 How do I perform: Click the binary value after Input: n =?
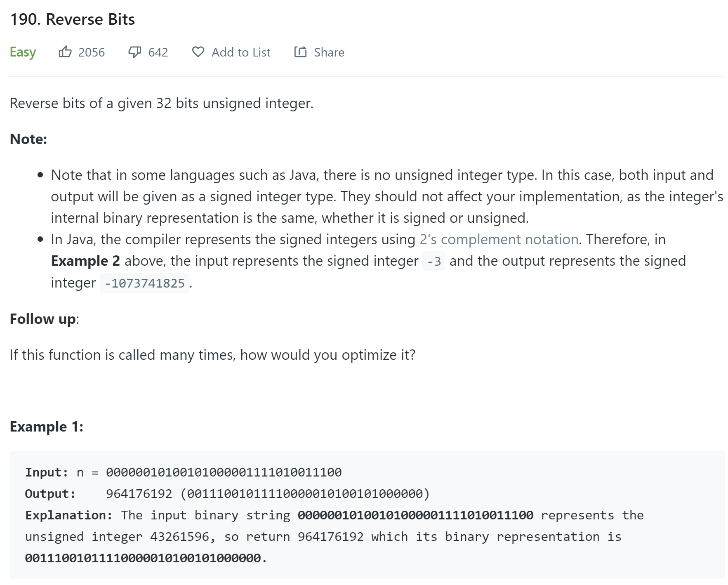point(224,472)
